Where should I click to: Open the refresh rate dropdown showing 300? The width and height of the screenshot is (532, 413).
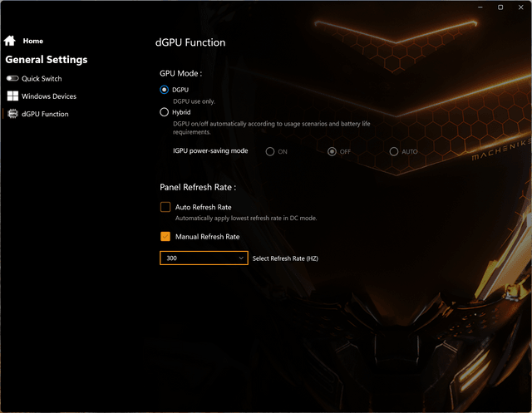click(x=204, y=258)
